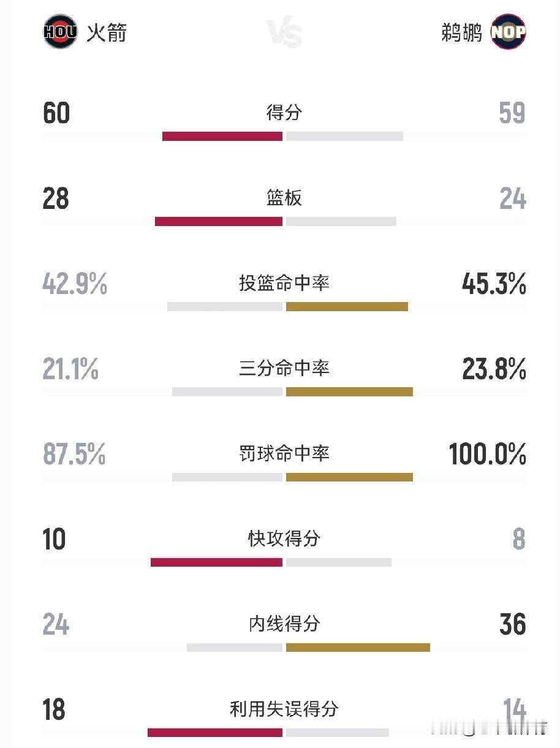The height and width of the screenshot is (748, 560).
Task: Click the Pelicans 100.0% free throw value
Action: point(487,455)
